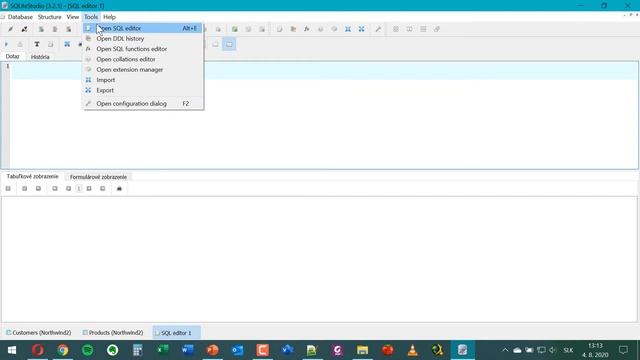Go to last page of results
Screen dimensions: 640x360
102,189
